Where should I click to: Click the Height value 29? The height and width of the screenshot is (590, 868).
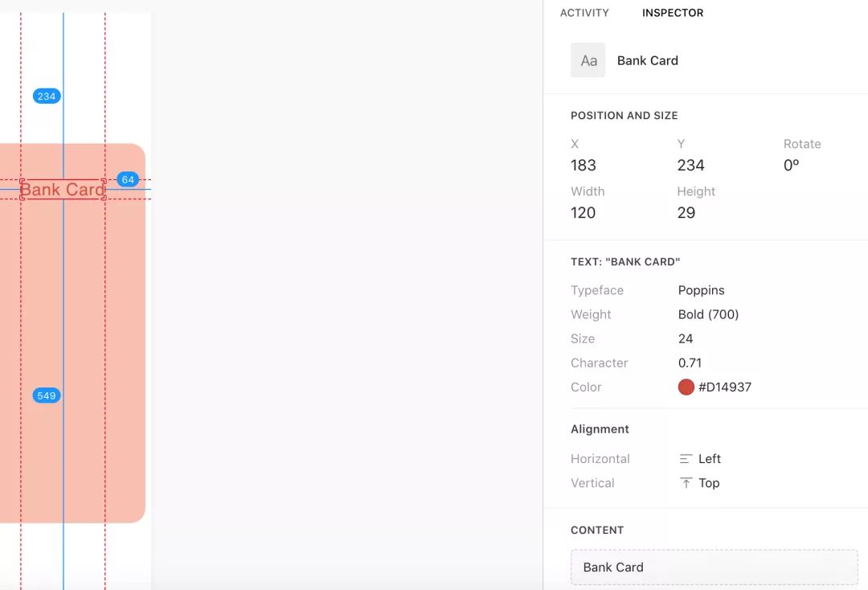[686, 213]
